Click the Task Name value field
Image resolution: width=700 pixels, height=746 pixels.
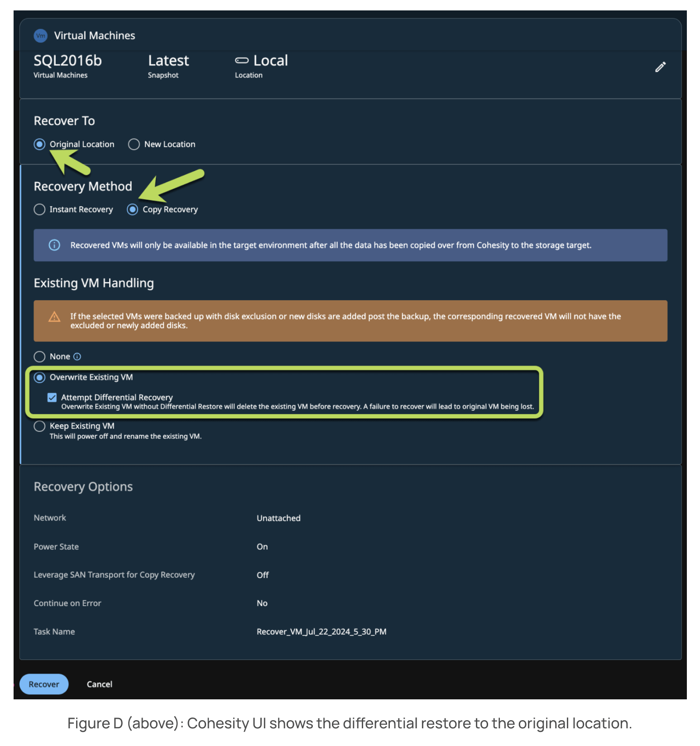click(321, 631)
